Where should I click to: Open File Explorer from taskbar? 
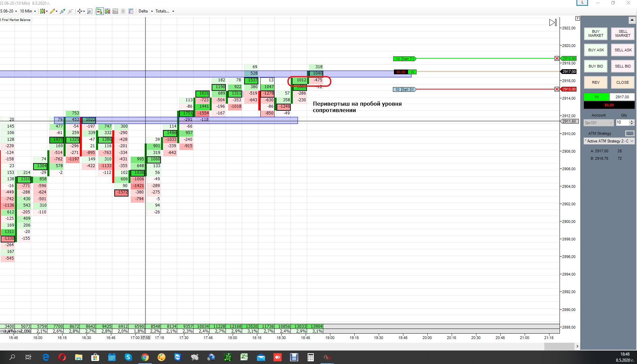79,357
